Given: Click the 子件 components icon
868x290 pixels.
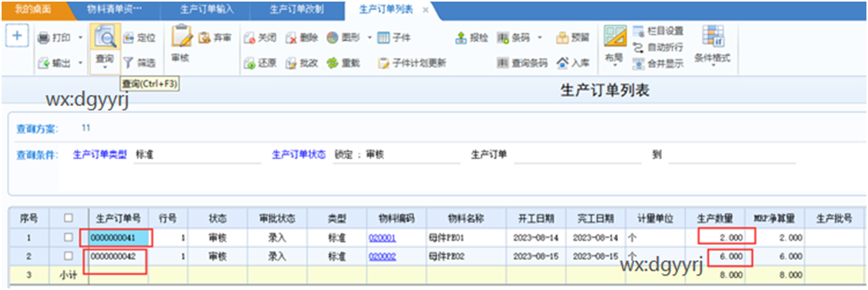Looking at the screenshot, I should 384,37.
